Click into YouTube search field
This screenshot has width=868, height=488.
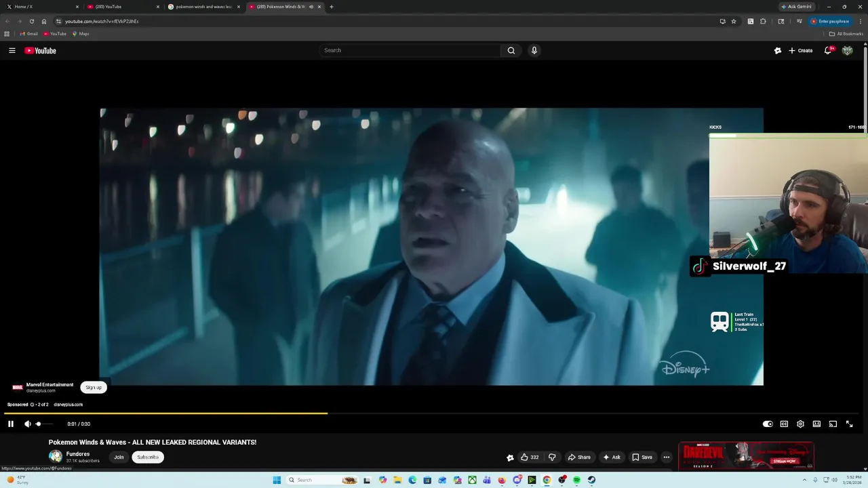click(410, 50)
